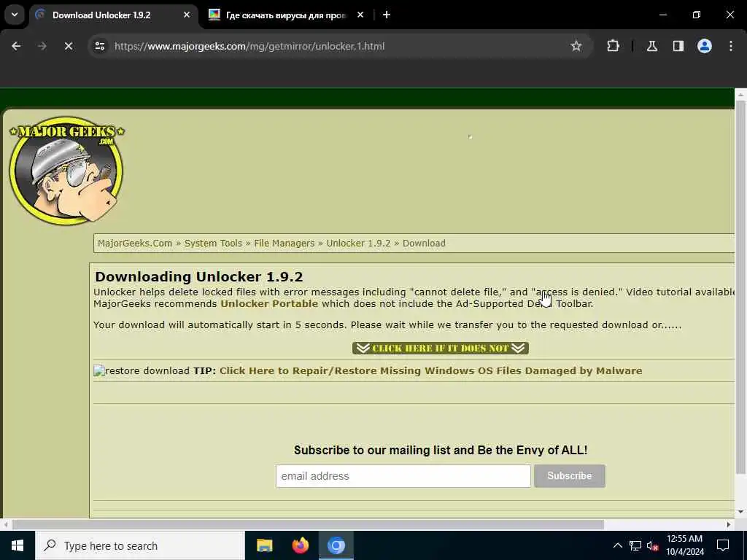This screenshot has width=747, height=560.
Task: Click 'Click here if it does not' button
Action: (x=441, y=348)
